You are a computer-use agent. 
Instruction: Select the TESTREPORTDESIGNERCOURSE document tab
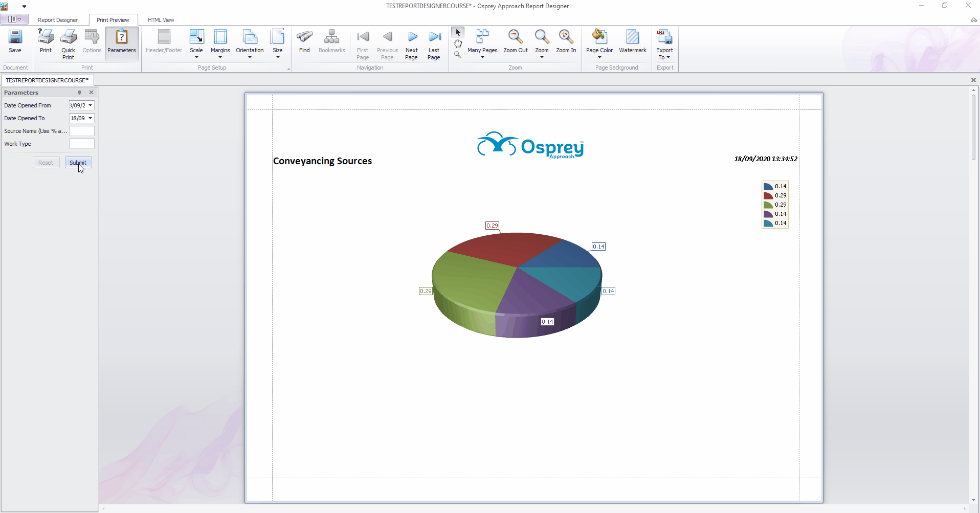[47, 80]
